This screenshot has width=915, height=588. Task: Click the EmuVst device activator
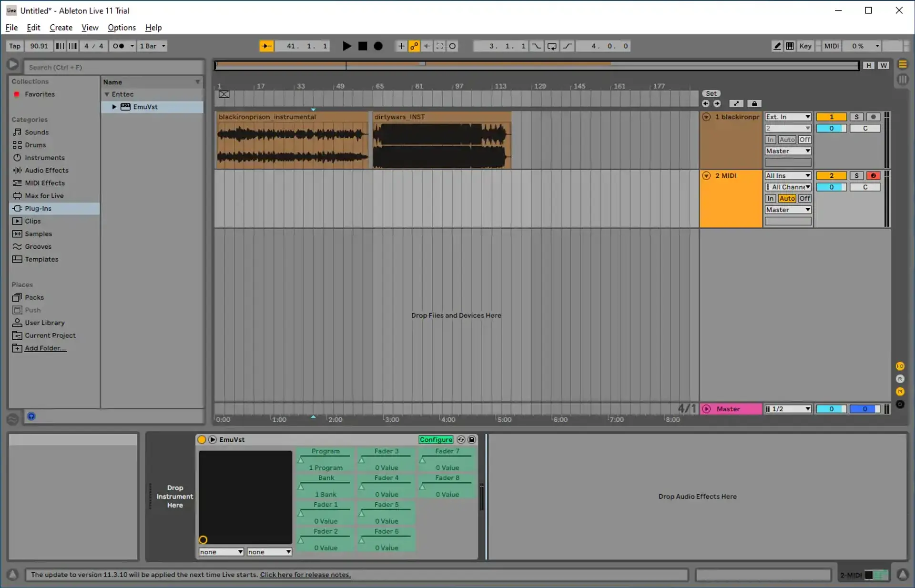pyautogui.click(x=202, y=439)
